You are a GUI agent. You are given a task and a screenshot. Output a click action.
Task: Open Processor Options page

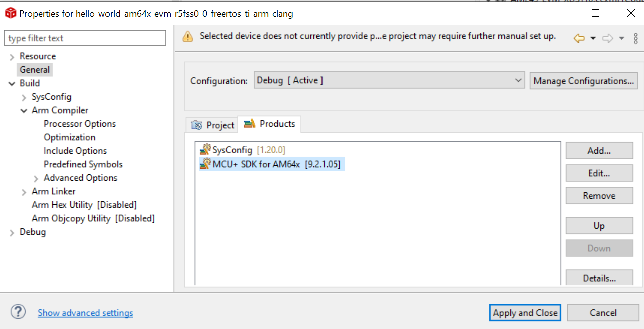[x=80, y=124]
